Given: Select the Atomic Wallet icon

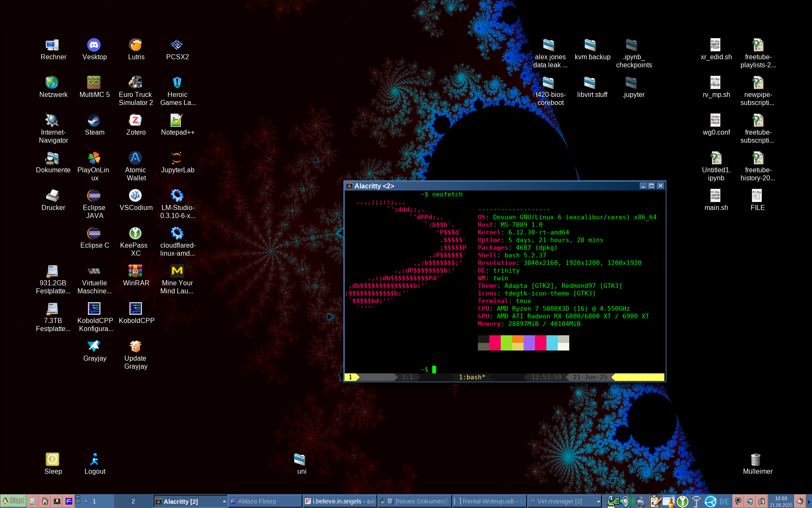Looking at the screenshot, I should pos(136,166).
